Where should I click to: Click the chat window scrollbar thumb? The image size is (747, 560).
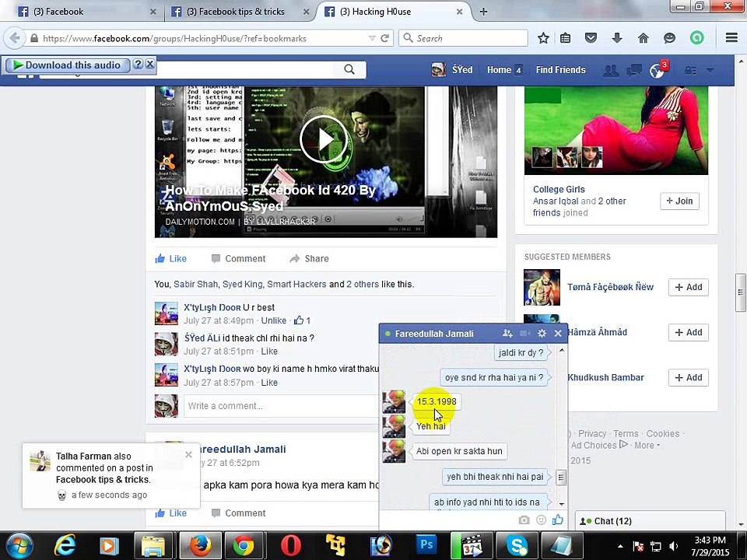pos(561,477)
